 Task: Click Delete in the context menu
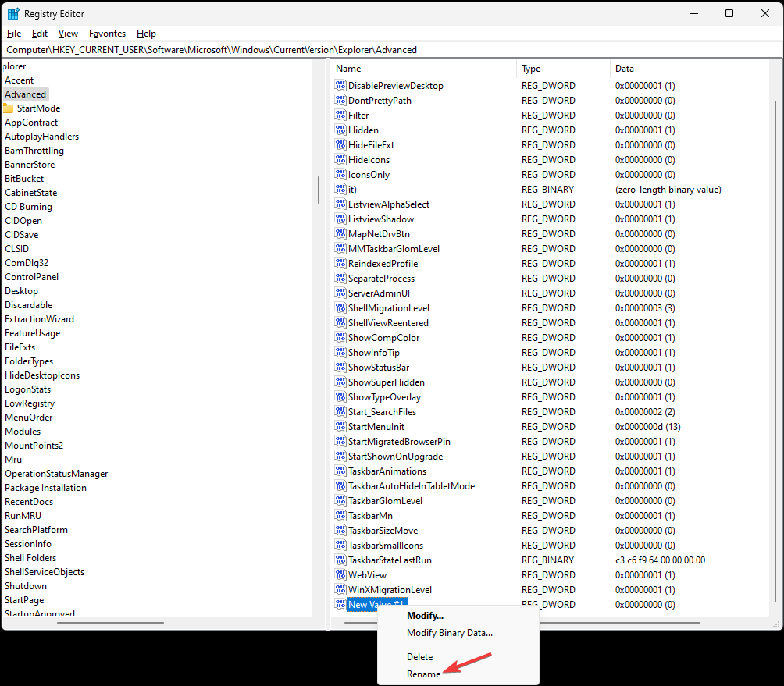(x=419, y=656)
